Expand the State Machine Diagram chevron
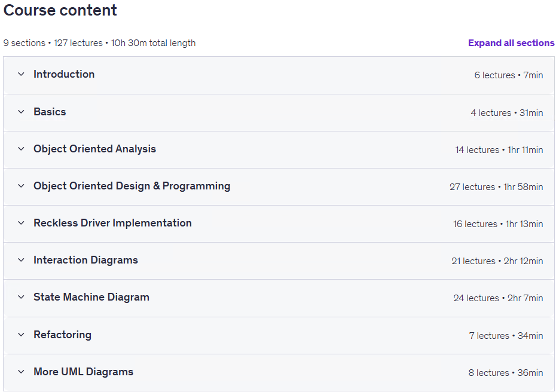This screenshot has height=392, width=556. 22,297
